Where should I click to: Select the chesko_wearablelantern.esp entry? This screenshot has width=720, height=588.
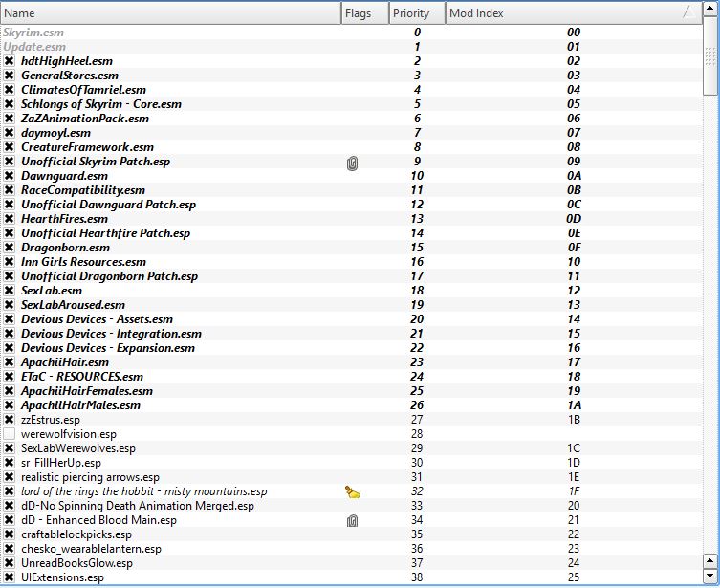pos(91,549)
